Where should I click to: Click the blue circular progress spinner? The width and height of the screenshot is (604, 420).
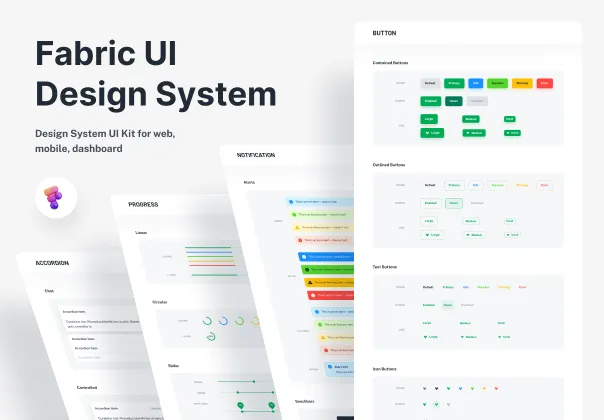[x=223, y=321]
